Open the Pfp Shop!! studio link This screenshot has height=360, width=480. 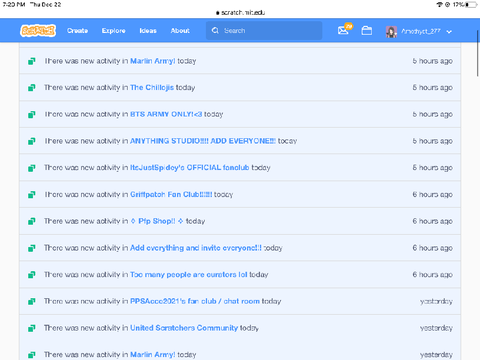[157, 221]
